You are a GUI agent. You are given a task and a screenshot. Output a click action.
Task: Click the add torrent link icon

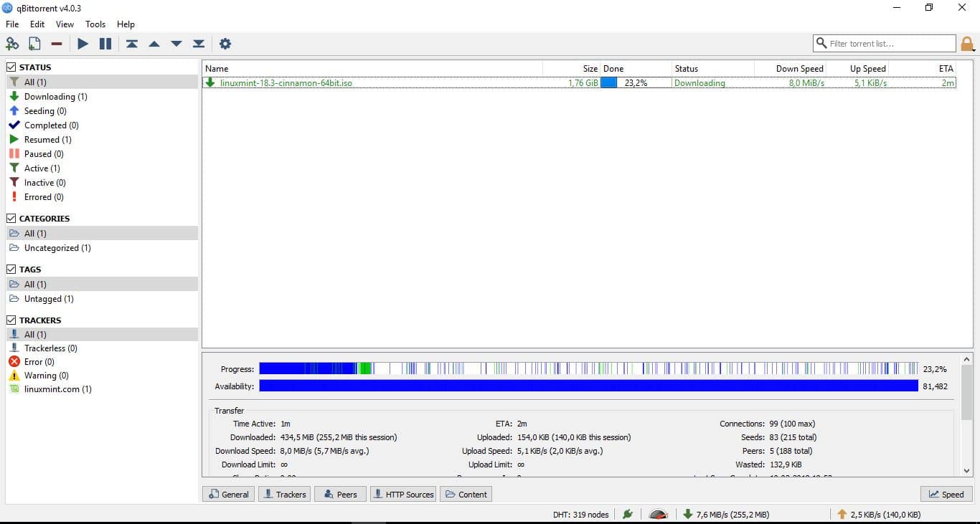12,44
